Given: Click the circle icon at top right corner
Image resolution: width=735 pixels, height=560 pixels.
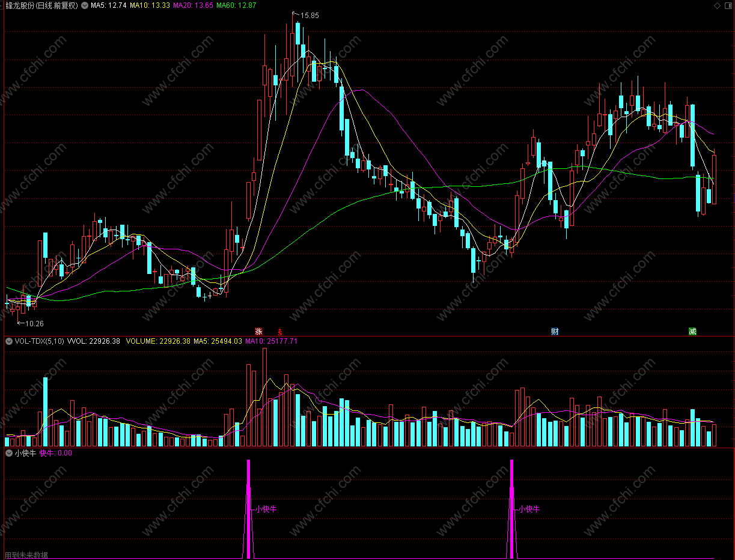Looking at the screenshot, I should 728,5.
